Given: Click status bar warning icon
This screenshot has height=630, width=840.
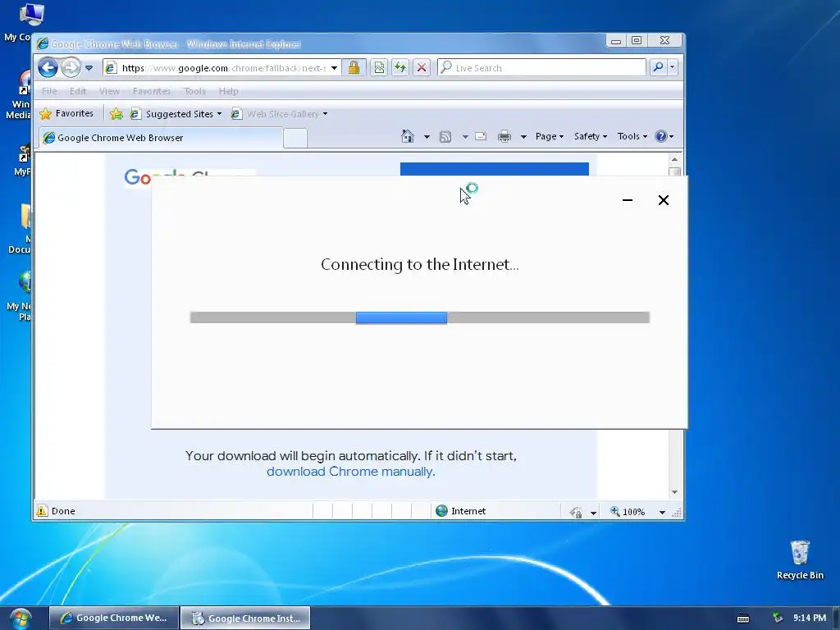Looking at the screenshot, I should 42,511.
